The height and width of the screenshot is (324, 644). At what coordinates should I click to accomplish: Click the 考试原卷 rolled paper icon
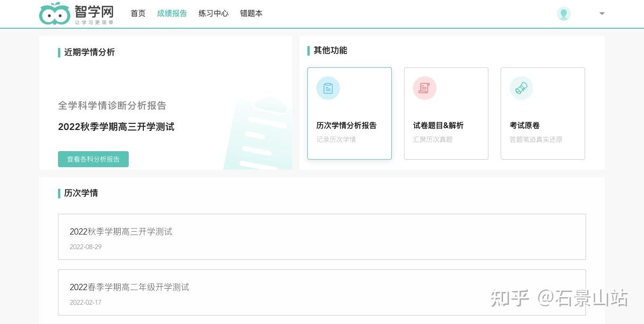pyautogui.click(x=521, y=88)
